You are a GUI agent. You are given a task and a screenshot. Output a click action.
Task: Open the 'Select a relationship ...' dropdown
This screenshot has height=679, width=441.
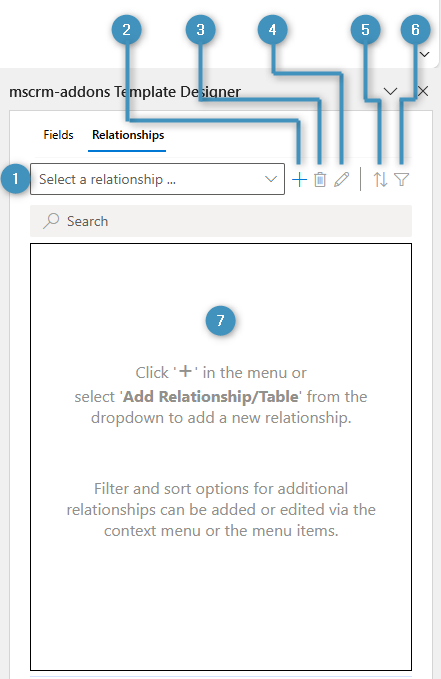[x=157, y=179]
